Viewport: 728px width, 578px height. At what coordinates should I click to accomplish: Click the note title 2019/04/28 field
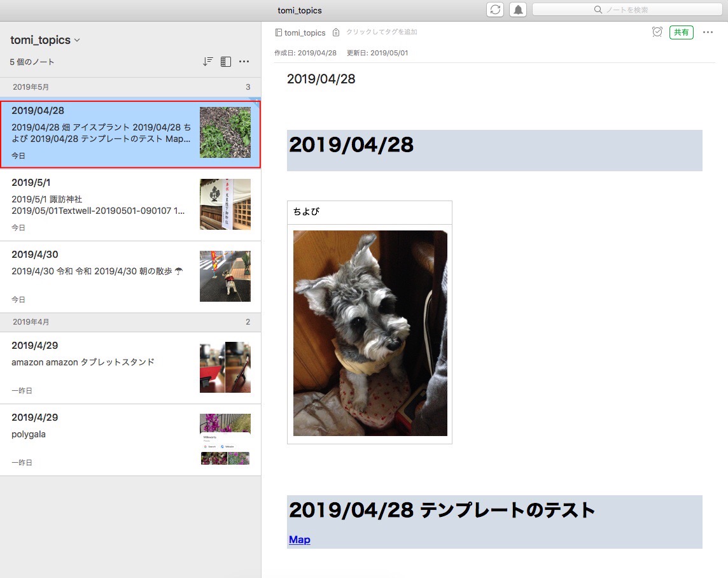pyautogui.click(x=321, y=79)
